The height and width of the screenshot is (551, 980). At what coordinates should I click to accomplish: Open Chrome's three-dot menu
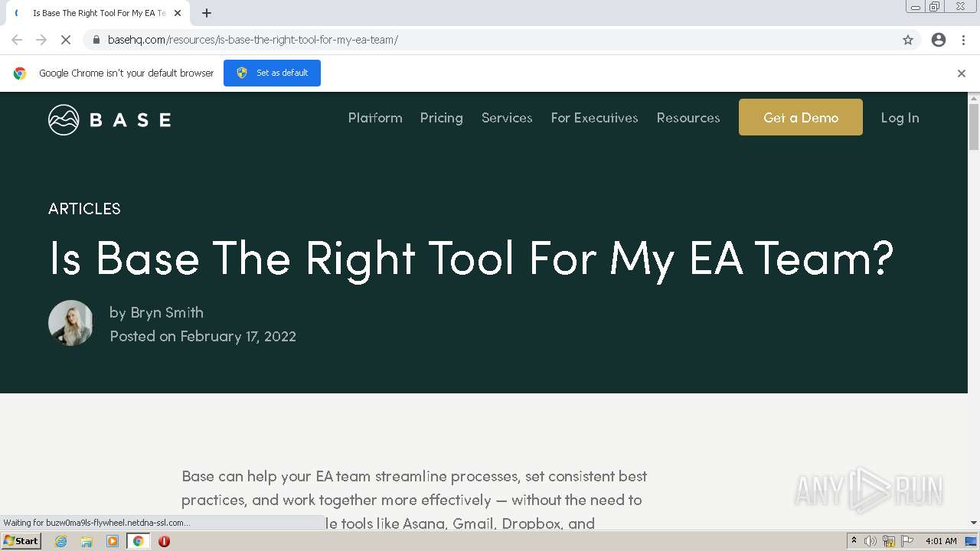pyautogui.click(x=963, y=40)
